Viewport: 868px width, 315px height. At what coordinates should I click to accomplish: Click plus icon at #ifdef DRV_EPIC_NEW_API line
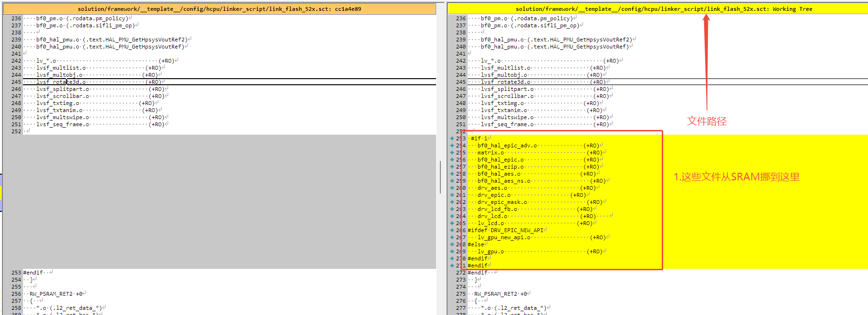(x=452, y=230)
